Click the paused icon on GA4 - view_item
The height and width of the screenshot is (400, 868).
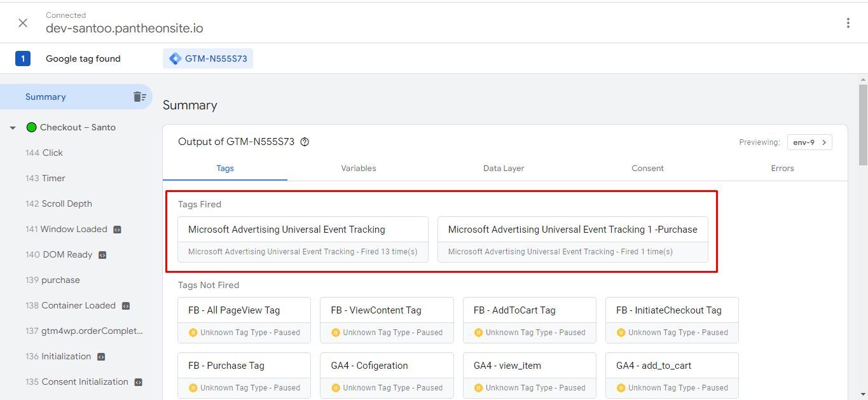(478, 388)
